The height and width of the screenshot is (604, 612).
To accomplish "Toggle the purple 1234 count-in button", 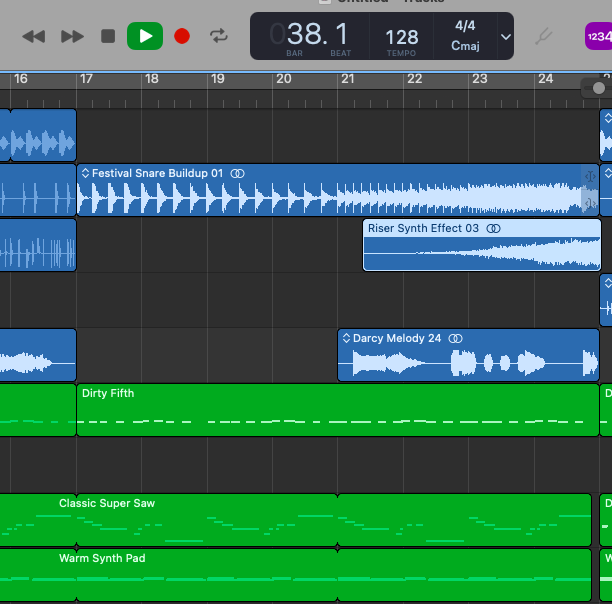I will point(598,37).
